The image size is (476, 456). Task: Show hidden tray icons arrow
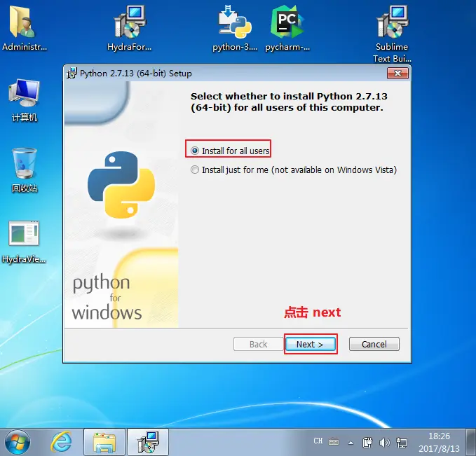point(351,443)
